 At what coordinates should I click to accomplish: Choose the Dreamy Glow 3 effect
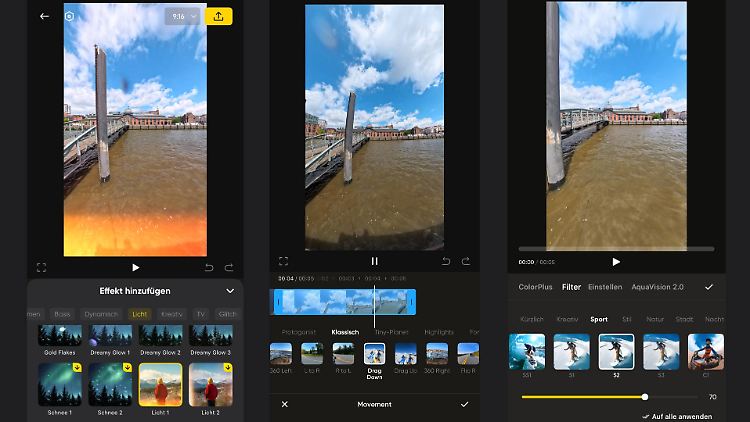210,340
